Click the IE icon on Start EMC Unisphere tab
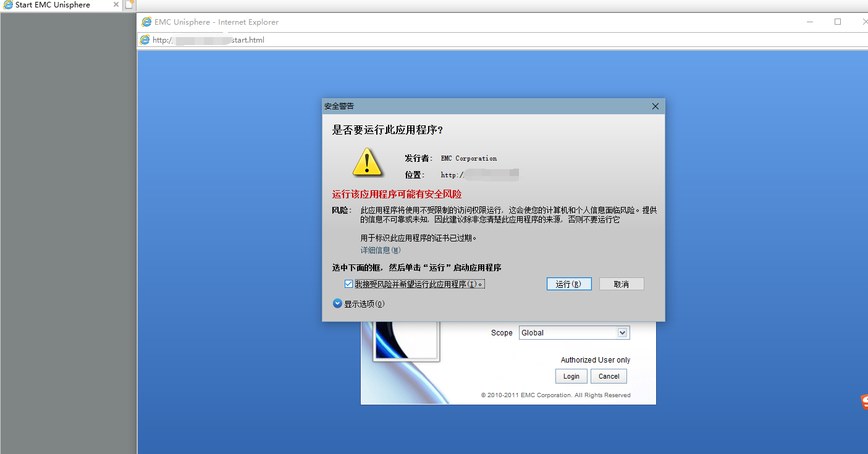 pyautogui.click(x=8, y=5)
